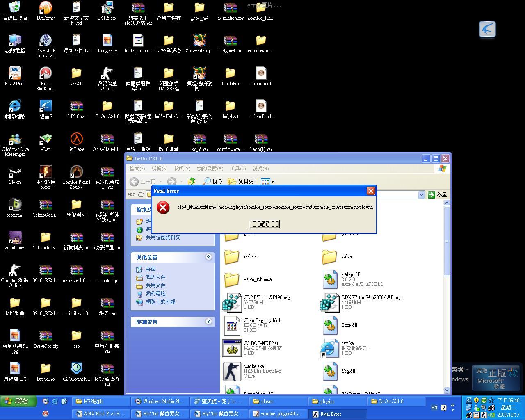This screenshot has height=420, width=525.
Task: Open the vLan desktop icon
Action: (46, 142)
